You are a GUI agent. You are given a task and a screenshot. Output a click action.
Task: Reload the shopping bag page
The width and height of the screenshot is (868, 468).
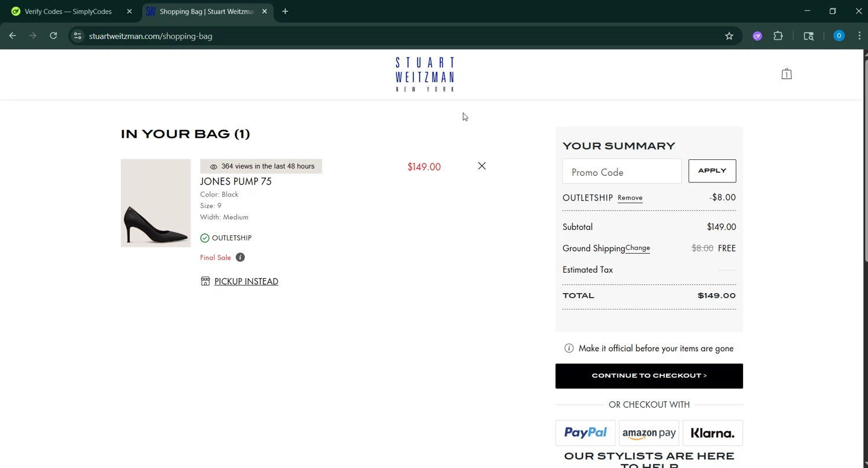(x=53, y=36)
